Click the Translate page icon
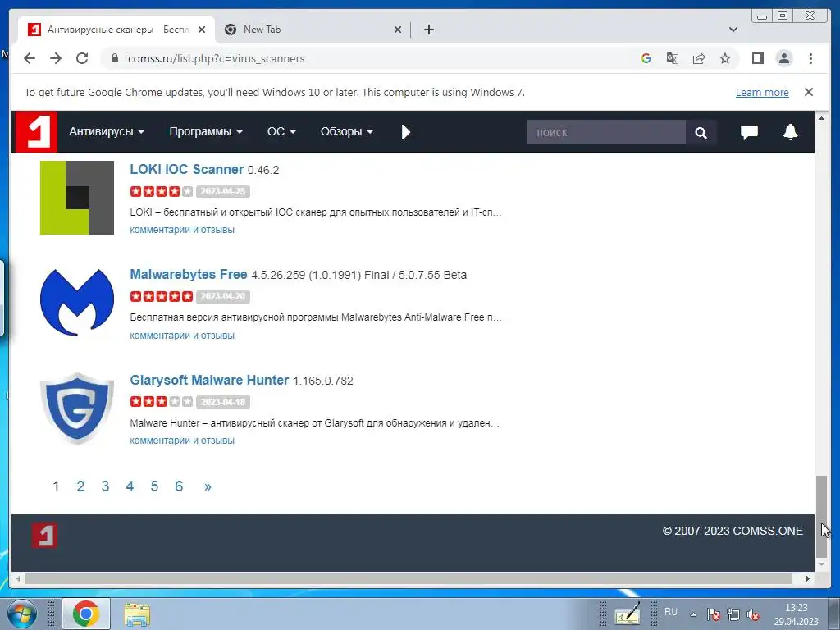Screen dimensions: 840x630 click(673, 58)
